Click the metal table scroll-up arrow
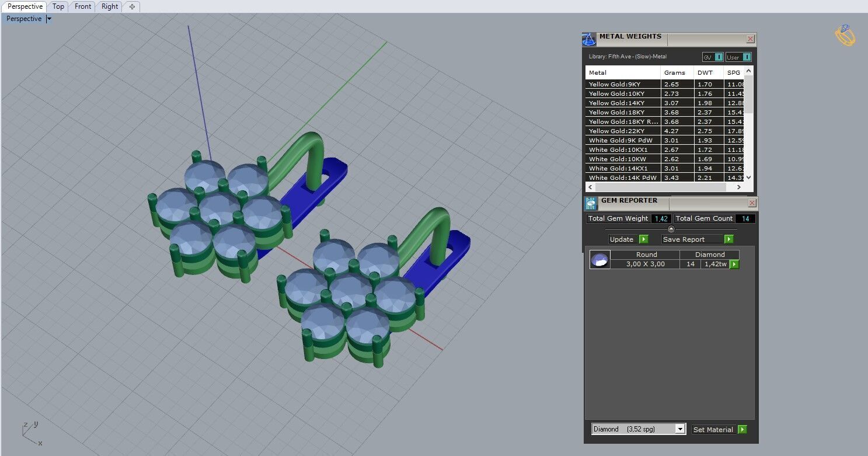Image resolution: width=868 pixels, height=456 pixels. (749, 70)
